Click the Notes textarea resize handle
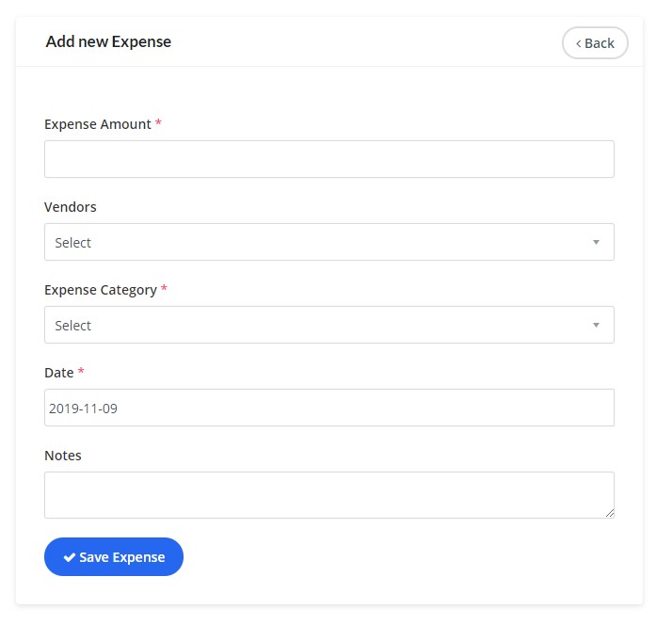Image resolution: width=672 pixels, height=641 pixels. (x=610, y=513)
